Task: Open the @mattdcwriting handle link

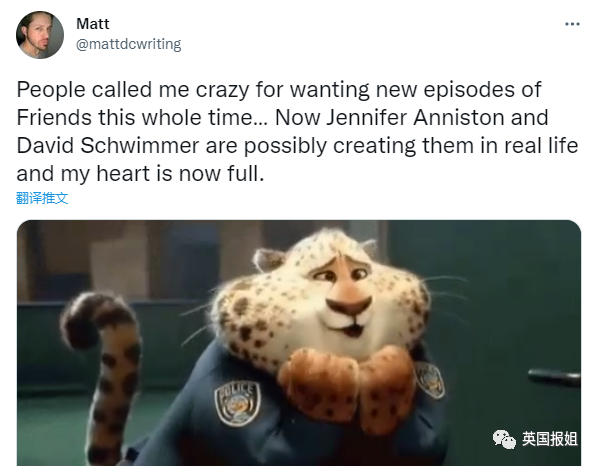Action: point(129,44)
